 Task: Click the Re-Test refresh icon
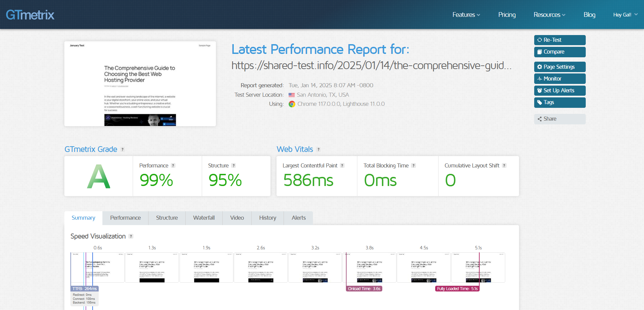point(540,40)
